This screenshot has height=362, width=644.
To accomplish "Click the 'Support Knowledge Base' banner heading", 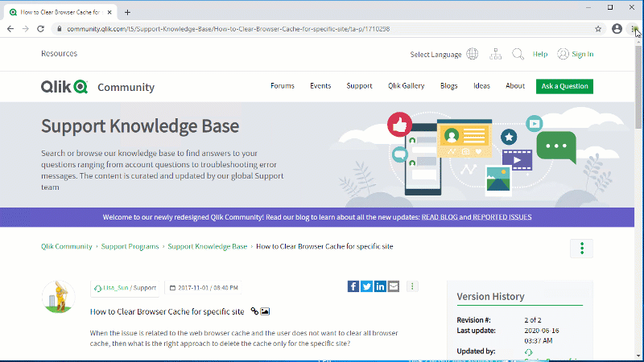I will [x=140, y=126].
